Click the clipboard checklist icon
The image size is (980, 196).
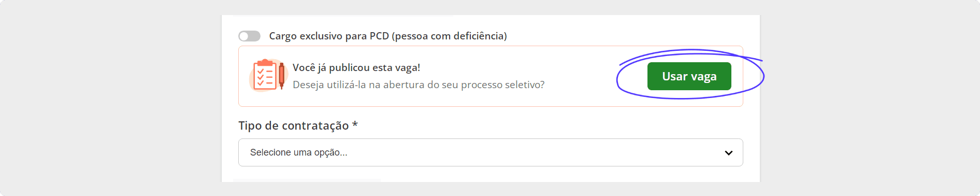pyautogui.click(x=265, y=75)
